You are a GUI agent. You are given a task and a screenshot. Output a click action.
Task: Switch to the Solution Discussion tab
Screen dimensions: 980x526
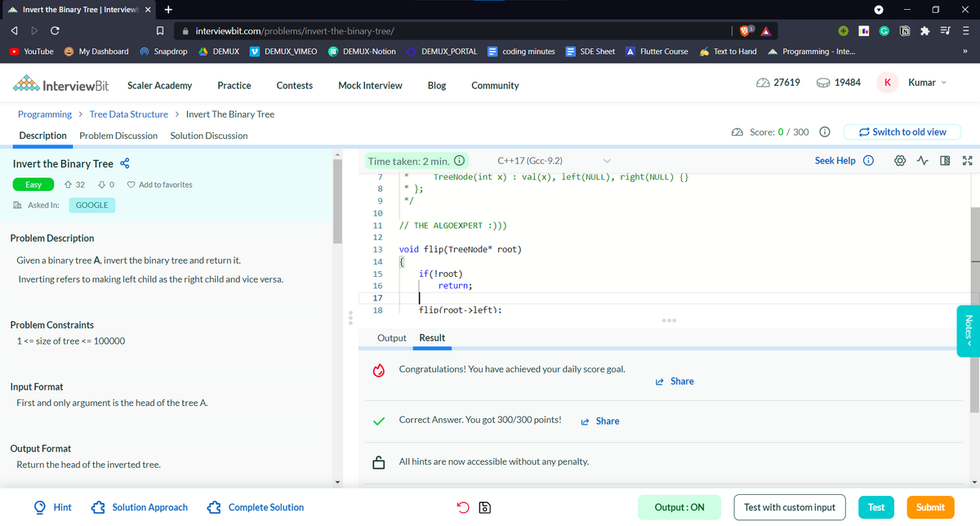(x=208, y=136)
